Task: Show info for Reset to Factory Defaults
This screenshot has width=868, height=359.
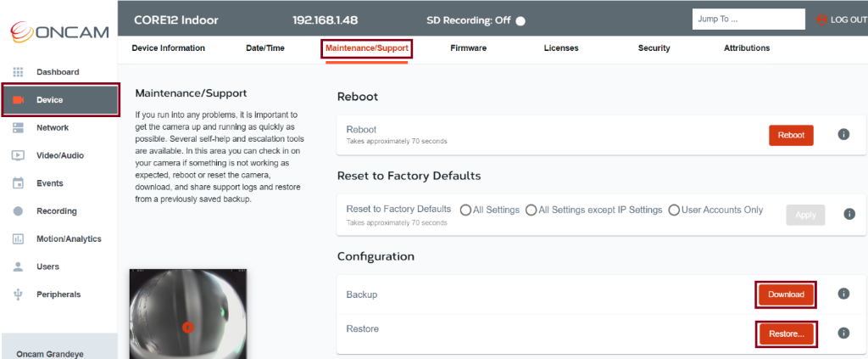Action: (x=849, y=214)
